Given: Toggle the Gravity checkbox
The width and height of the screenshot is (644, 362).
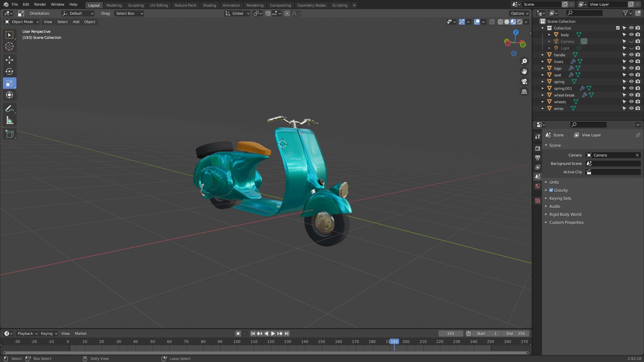Looking at the screenshot, I should pyautogui.click(x=551, y=190).
